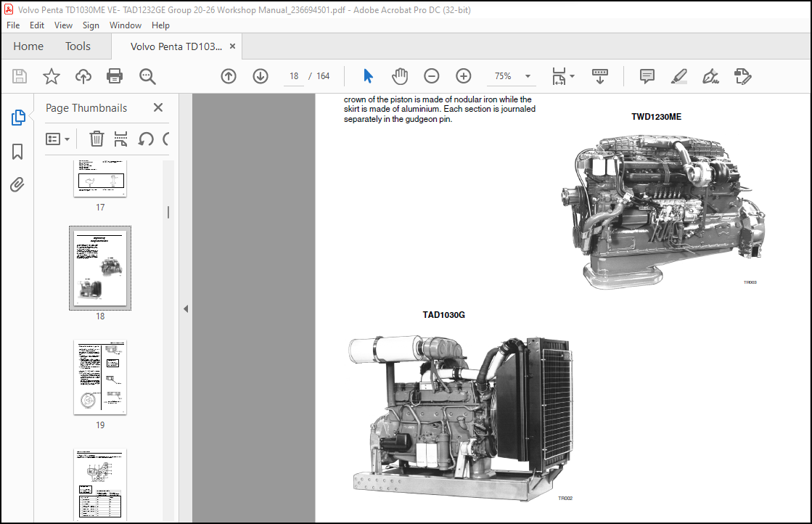
Task: Expand page display options dropdown arrow
Action: [x=573, y=76]
